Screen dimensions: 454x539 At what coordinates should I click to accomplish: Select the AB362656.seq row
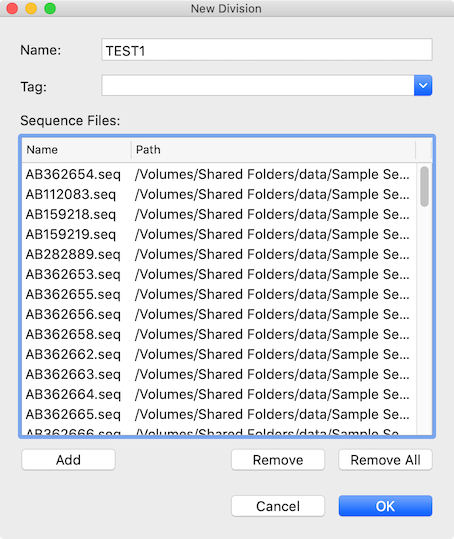(x=219, y=314)
